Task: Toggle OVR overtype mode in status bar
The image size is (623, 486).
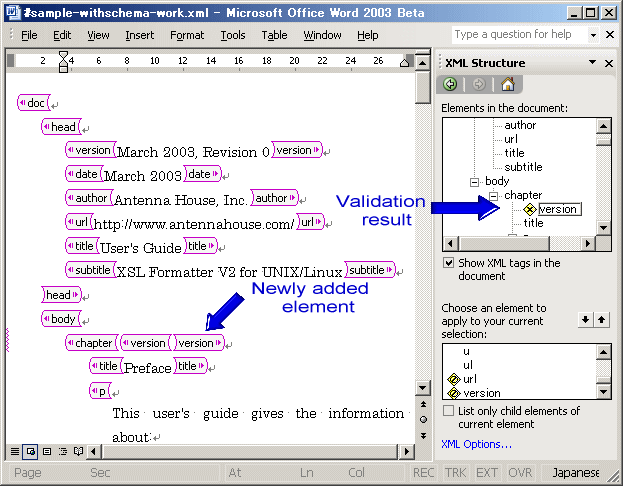Action: pos(520,472)
